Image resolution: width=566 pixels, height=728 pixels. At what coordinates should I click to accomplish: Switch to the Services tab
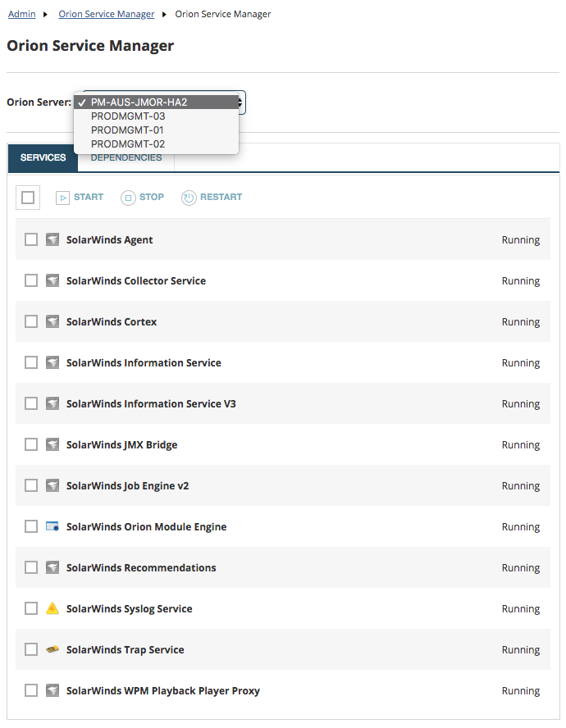[x=43, y=157]
